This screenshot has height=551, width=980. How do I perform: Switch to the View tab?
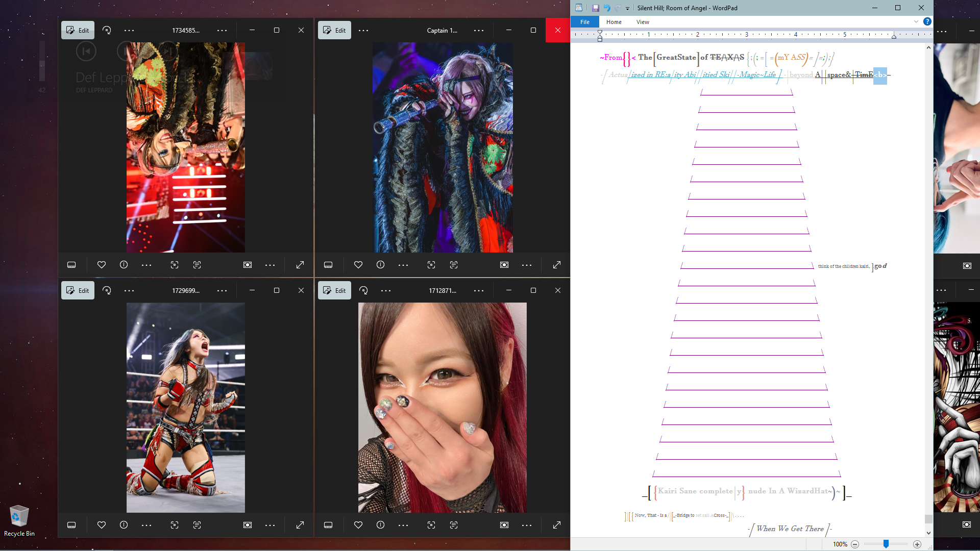click(643, 22)
